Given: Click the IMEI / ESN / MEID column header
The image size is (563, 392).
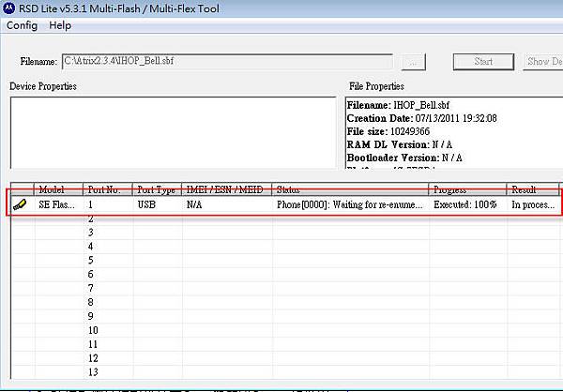Looking at the screenshot, I should (x=226, y=189).
